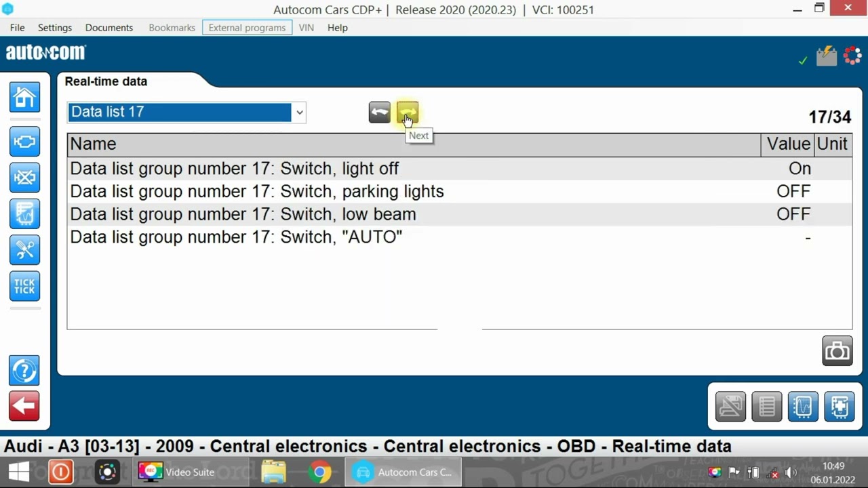
Task: Open the engine diagnostics sidebar icon
Action: pos(24,142)
